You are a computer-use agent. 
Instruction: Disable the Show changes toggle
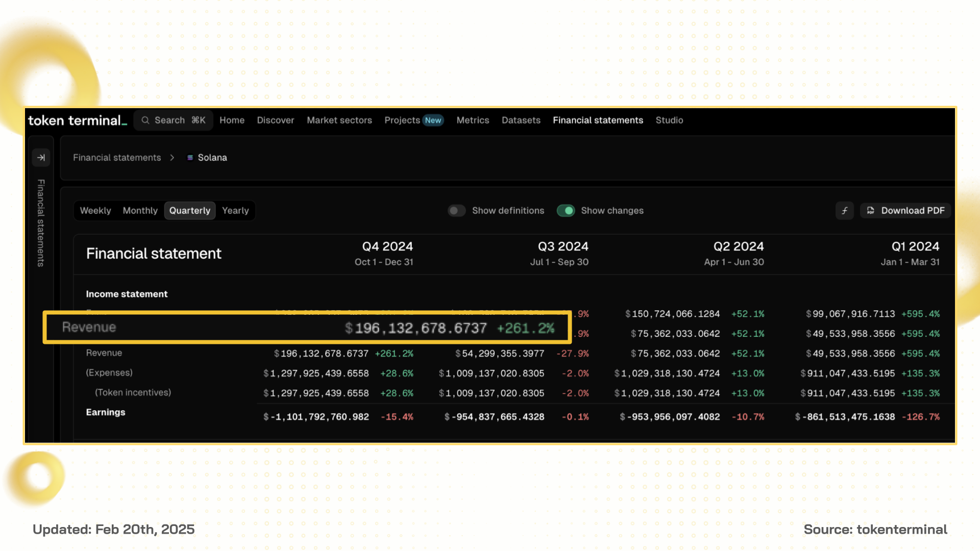[566, 211]
